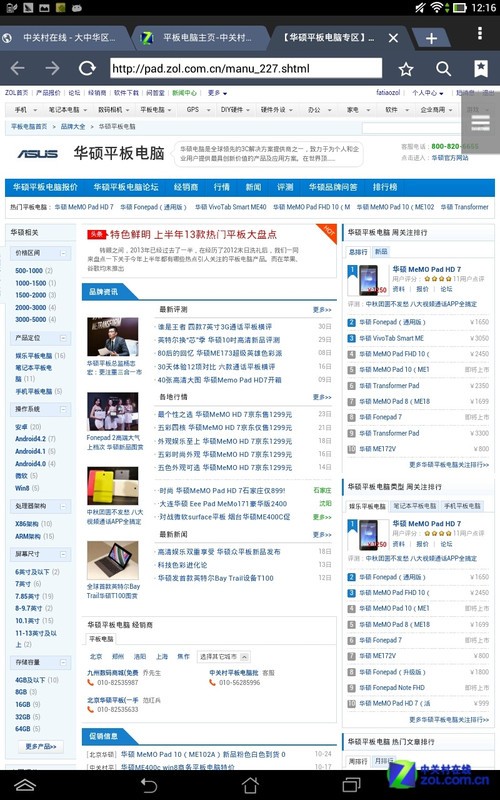
Task: Open the bookmarks list icon
Action: point(481,68)
